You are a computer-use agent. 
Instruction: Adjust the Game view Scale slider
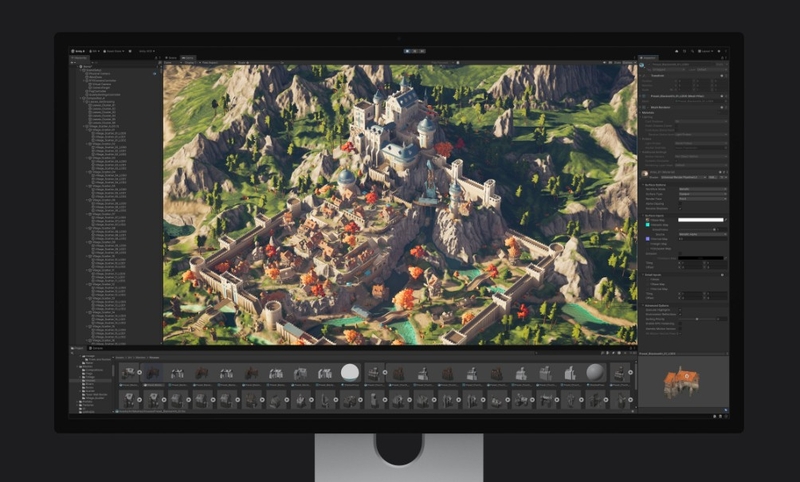point(263,63)
